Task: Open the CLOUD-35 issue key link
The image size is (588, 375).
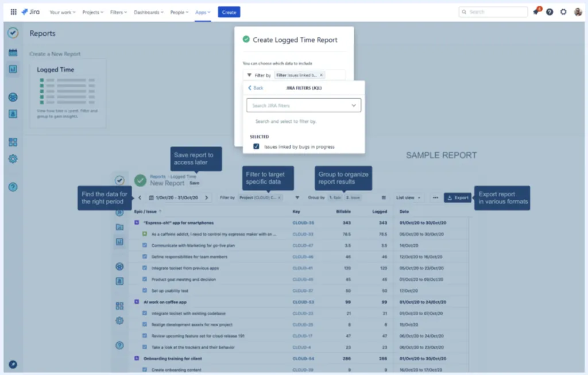Action: [303, 223]
